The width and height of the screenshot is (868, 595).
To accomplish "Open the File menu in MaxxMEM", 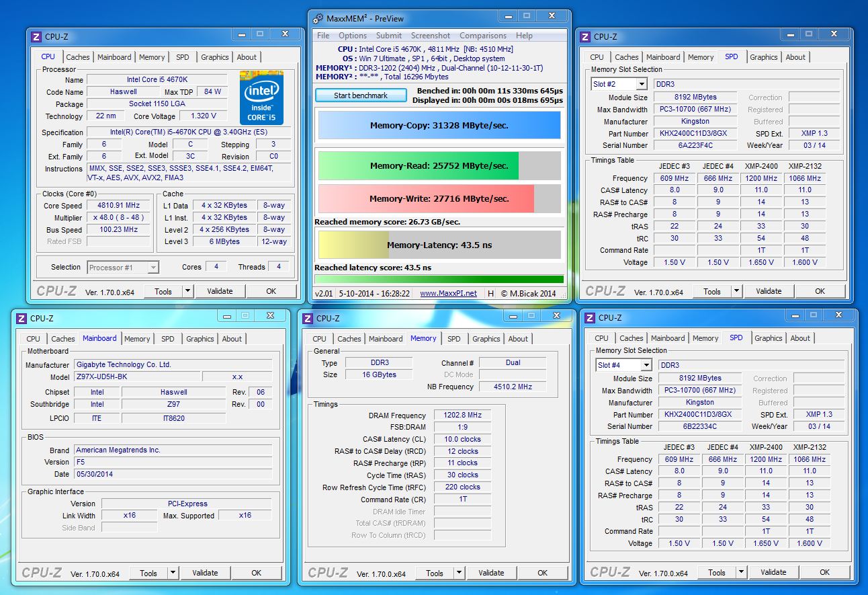I will click(x=323, y=36).
